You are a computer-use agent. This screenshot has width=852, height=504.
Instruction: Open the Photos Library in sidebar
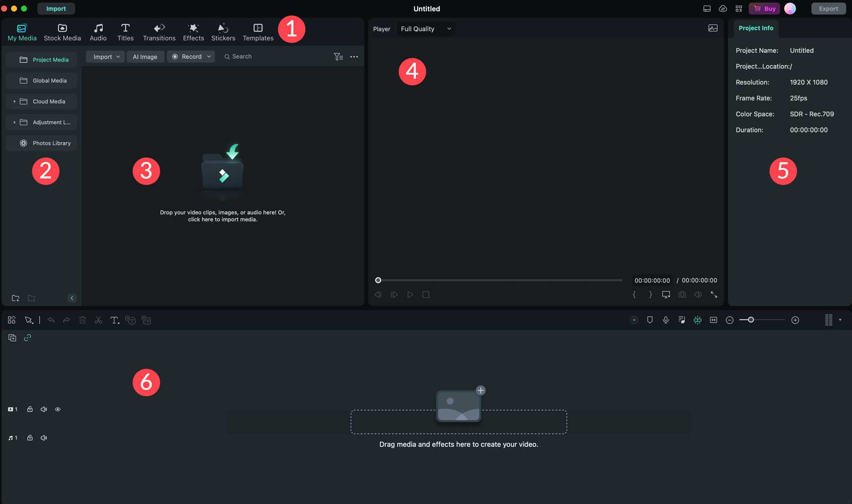click(51, 143)
